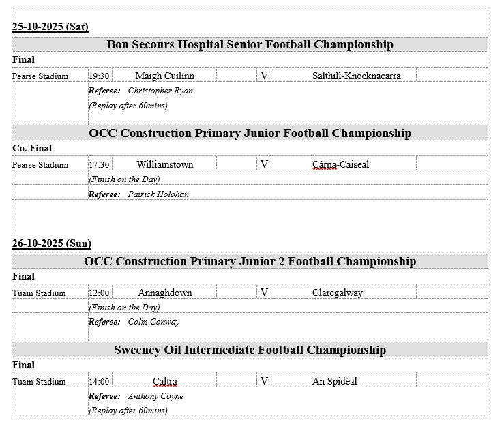This screenshot has height=433, width=504.
Task: Click referee name Patrick Holohan
Action: 158,194
